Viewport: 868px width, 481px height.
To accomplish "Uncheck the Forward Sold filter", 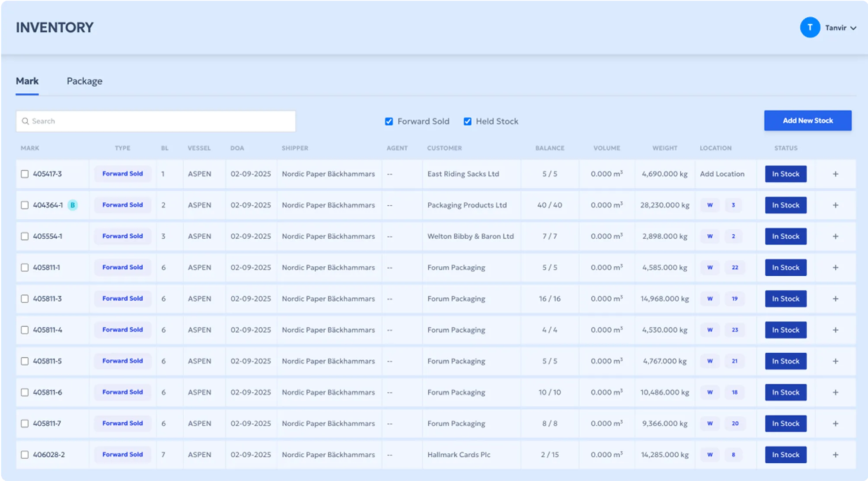I will [x=389, y=121].
